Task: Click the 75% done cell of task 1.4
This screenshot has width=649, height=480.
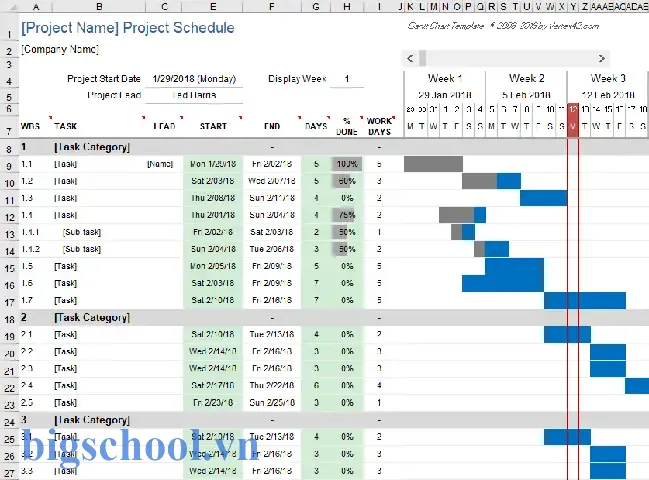Action: [347, 215]
